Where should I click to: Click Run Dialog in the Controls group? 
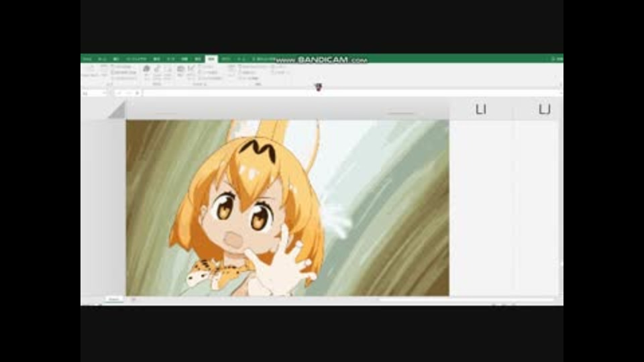coord(210,78)
